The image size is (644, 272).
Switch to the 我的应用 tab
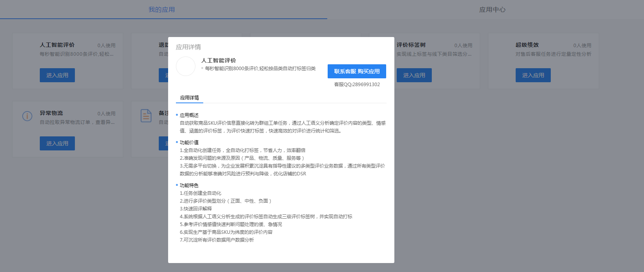coord(161,10)
